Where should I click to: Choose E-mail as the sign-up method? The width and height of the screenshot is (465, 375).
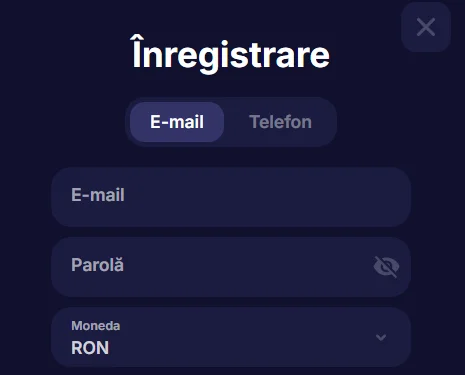(x=177, y=122)
